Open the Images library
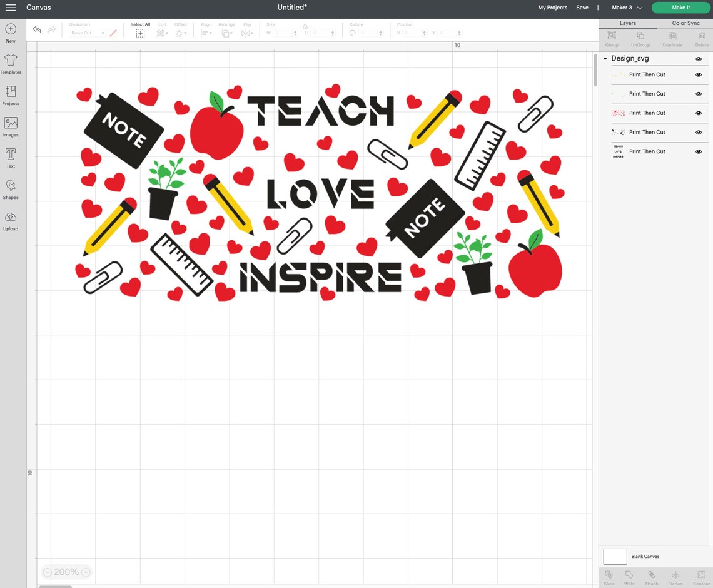The image size is (713, 588). 11,127
